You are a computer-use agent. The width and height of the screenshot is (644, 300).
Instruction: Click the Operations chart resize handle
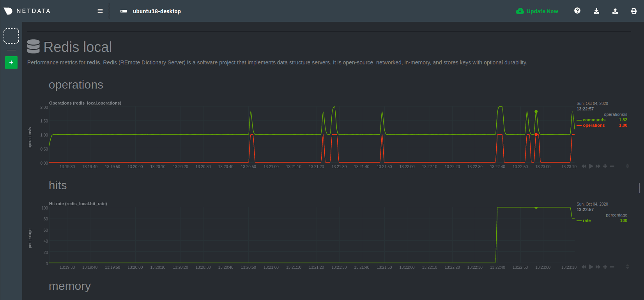pyautogui.click(x=627, y=166)
